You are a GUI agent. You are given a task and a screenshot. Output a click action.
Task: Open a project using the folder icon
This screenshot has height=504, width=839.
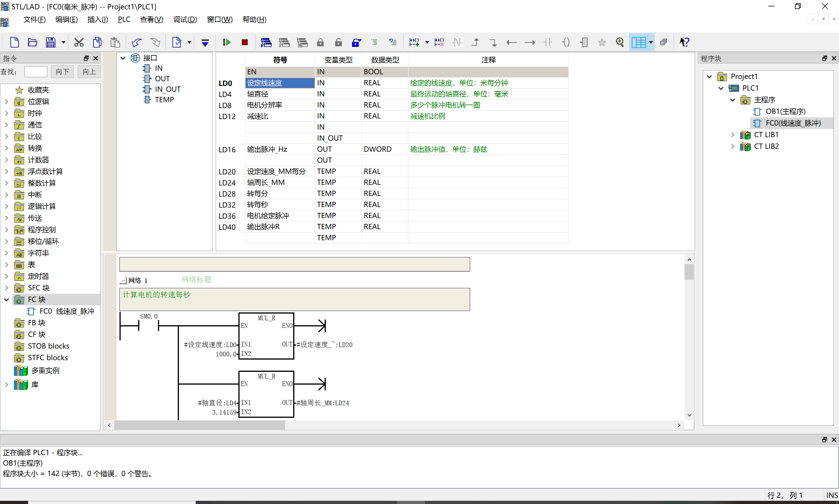pos(32,42)
